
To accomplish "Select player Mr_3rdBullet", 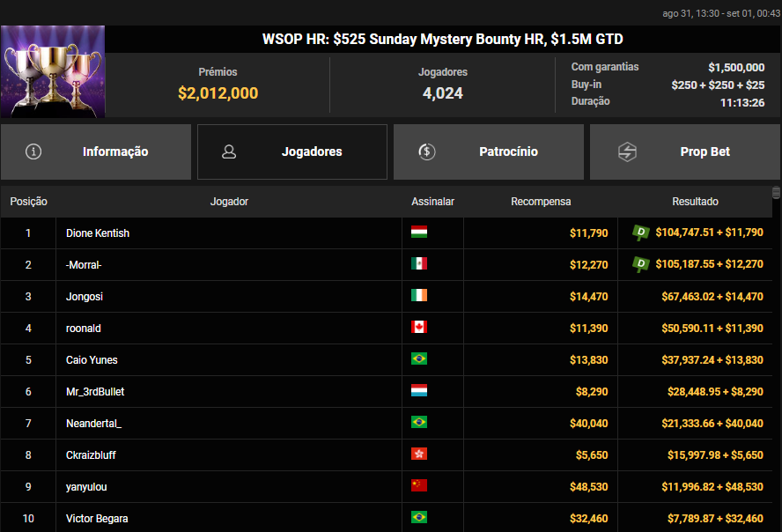I will coord(95,392).
